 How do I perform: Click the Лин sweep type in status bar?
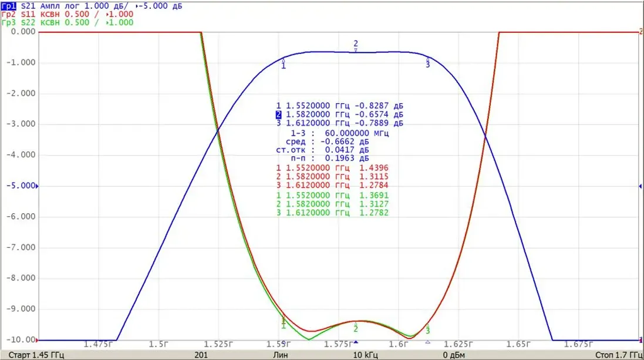click(x=281, y=355)
